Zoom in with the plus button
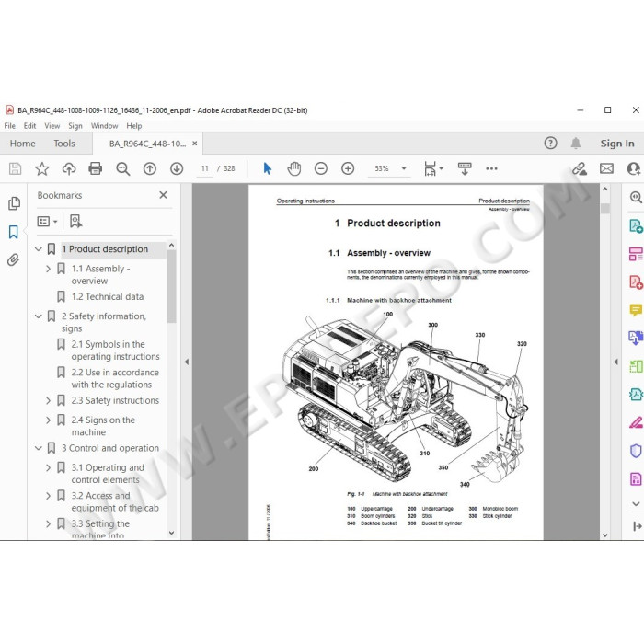 (348, 168)
